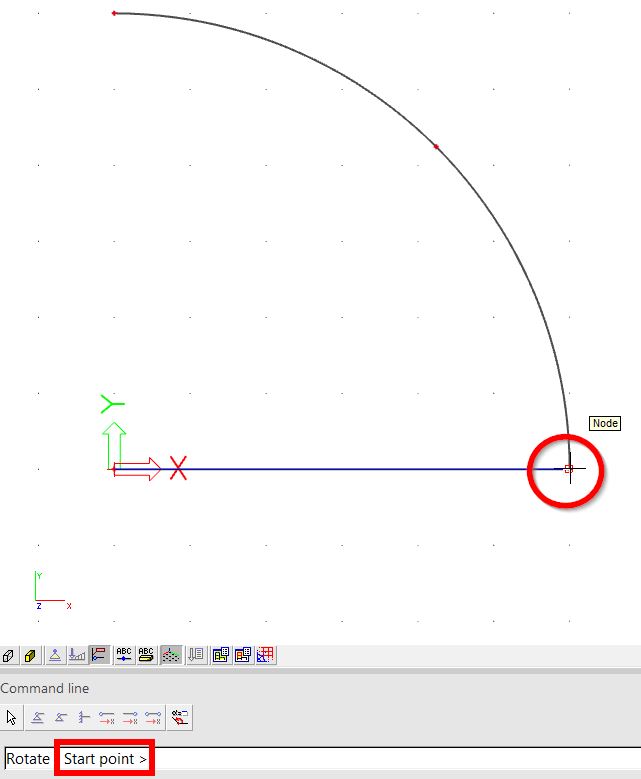The width and height of the screenshot is (641, 779).
Task: Click the red midpoint node on the arc
Action: pyautogui.click(x=436, y=147)
